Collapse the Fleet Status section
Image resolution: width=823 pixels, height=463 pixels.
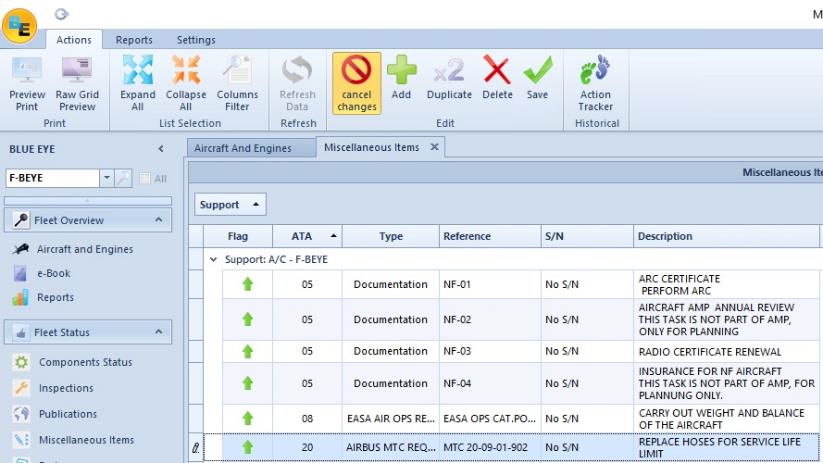click(159, 332)
